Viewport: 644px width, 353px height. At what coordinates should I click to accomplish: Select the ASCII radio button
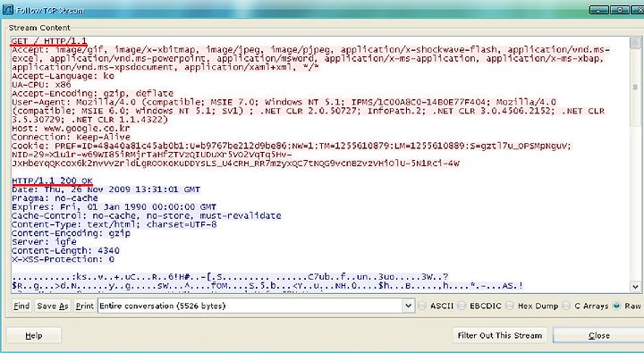(x=422, y=306)
